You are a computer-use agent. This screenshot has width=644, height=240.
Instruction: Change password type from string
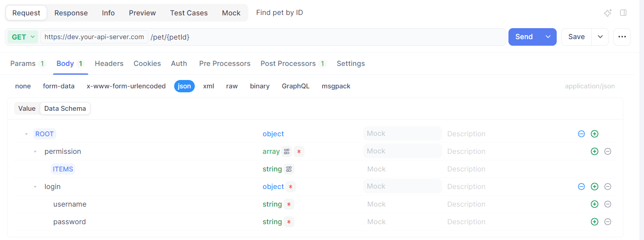click(x=272, y=222)
